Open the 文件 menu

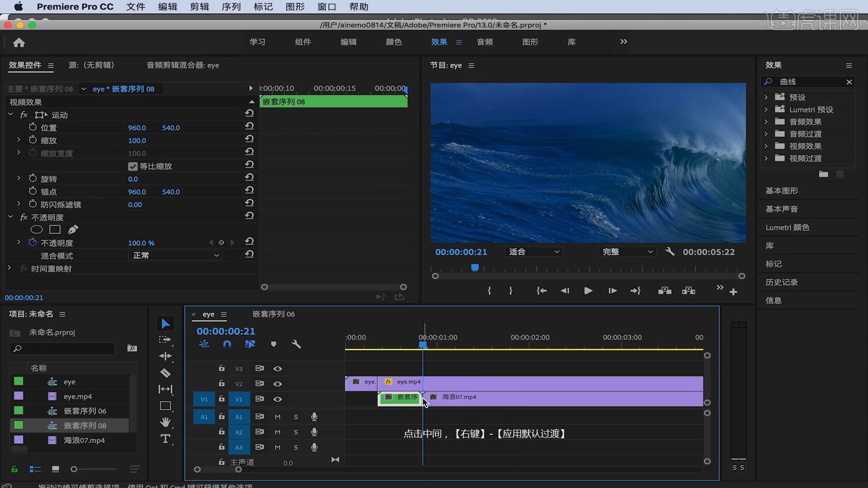pos(136,7)
